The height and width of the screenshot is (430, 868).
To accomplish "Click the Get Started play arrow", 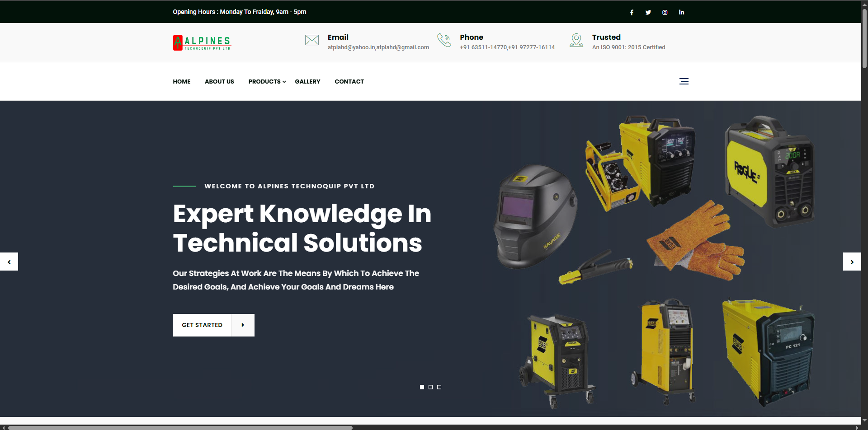I will [x=243, y=325].
